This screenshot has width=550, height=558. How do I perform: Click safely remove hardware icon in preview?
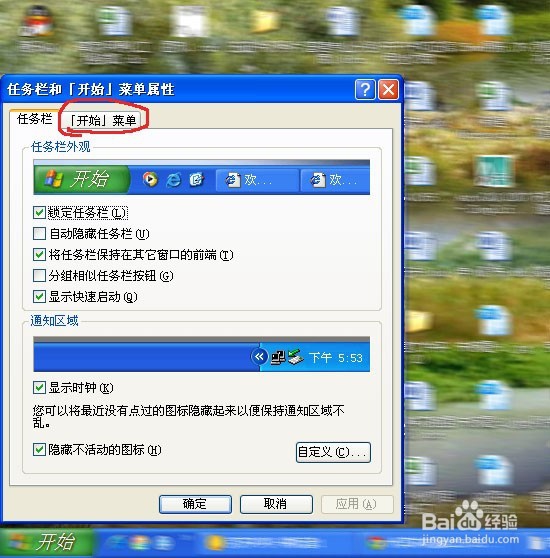click(296, 357)
